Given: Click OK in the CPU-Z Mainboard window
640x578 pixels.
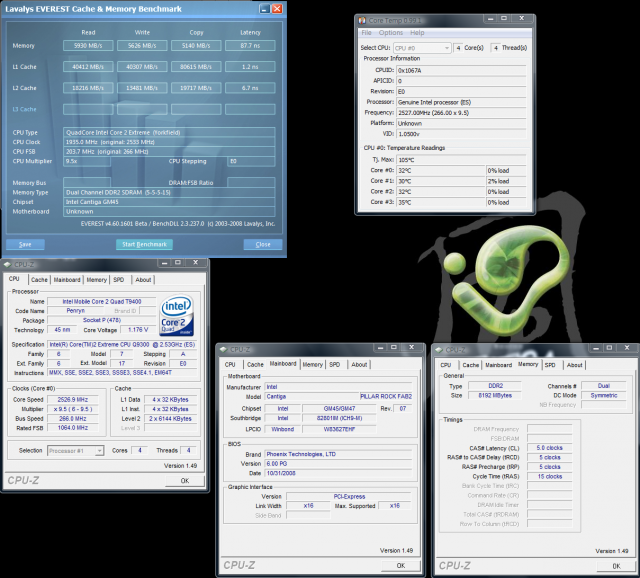Looking at the screenshot, I should (x=400, y=565).
